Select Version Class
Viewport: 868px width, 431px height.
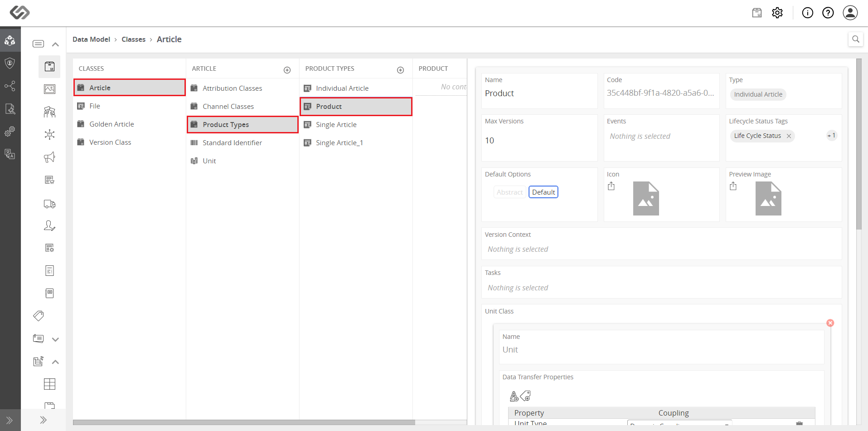point(130,142)
